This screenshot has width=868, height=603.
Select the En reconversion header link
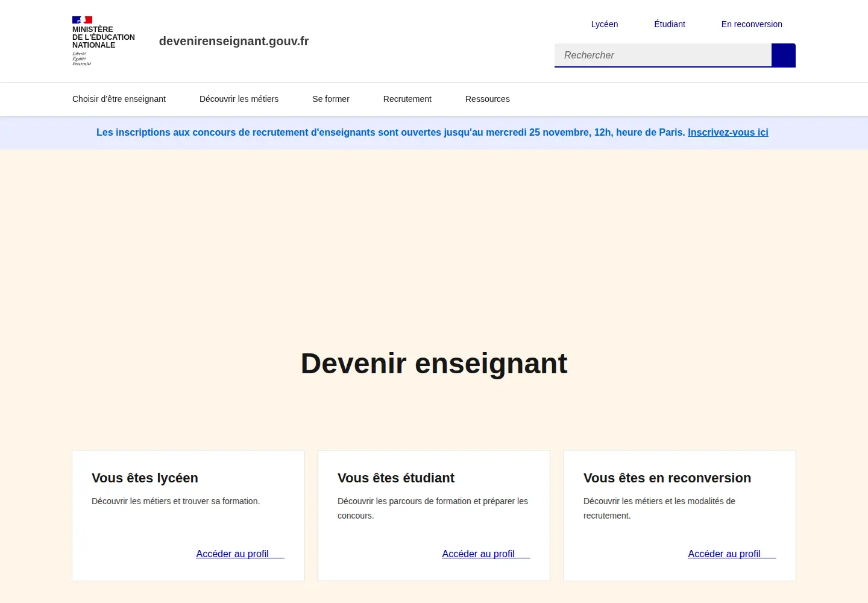[x=752, y=24]
